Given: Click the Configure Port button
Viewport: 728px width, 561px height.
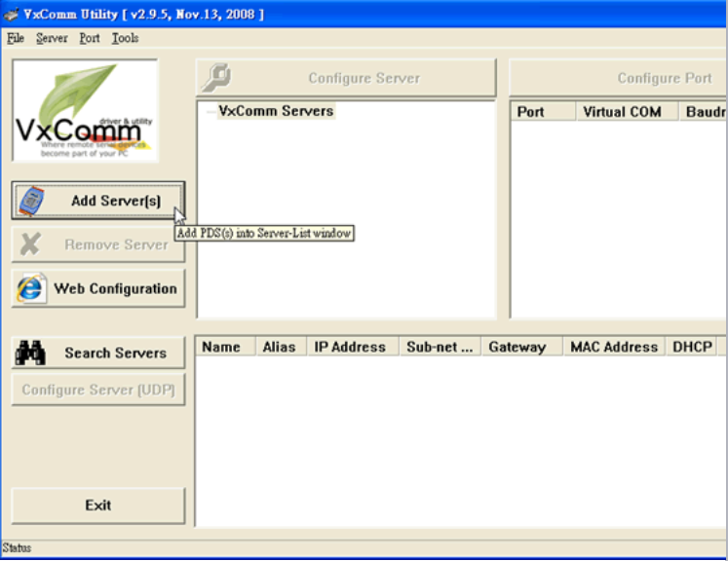Looking at the screenshot, I should [x=618, y=78].
